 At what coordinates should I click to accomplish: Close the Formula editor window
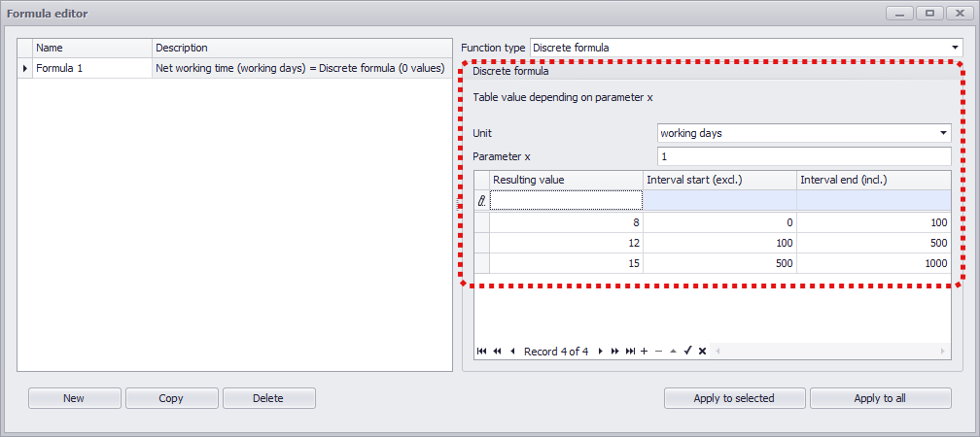click(960, 14)
